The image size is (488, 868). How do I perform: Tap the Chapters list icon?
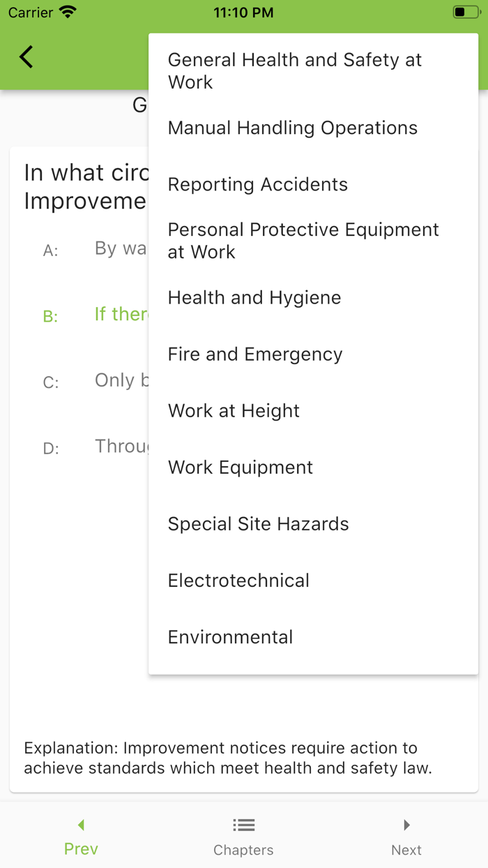243,824
